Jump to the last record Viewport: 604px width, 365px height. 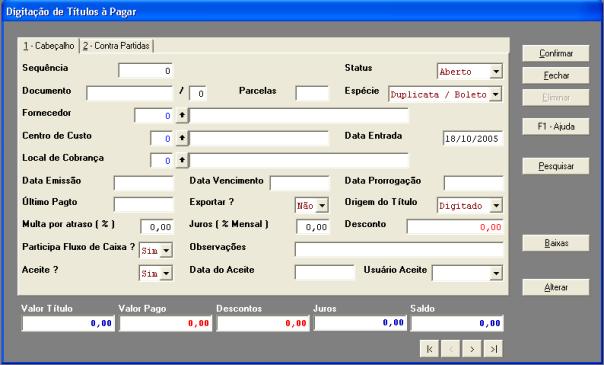[493, 349]
